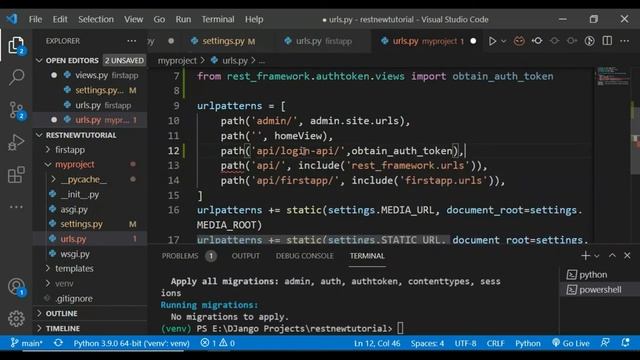
Task: Switch to Output panel tab
Action: coord(246,256)
